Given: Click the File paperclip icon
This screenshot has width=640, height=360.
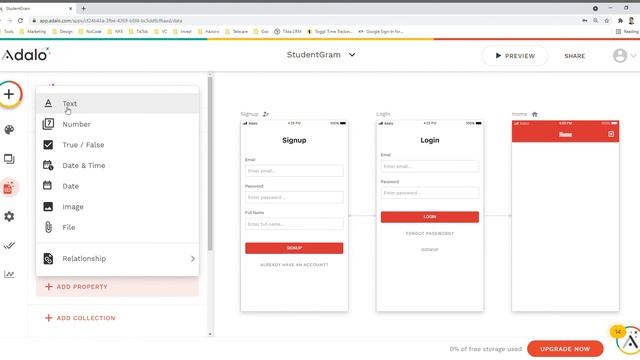Looking at the screenshot, I should [48, 227].
